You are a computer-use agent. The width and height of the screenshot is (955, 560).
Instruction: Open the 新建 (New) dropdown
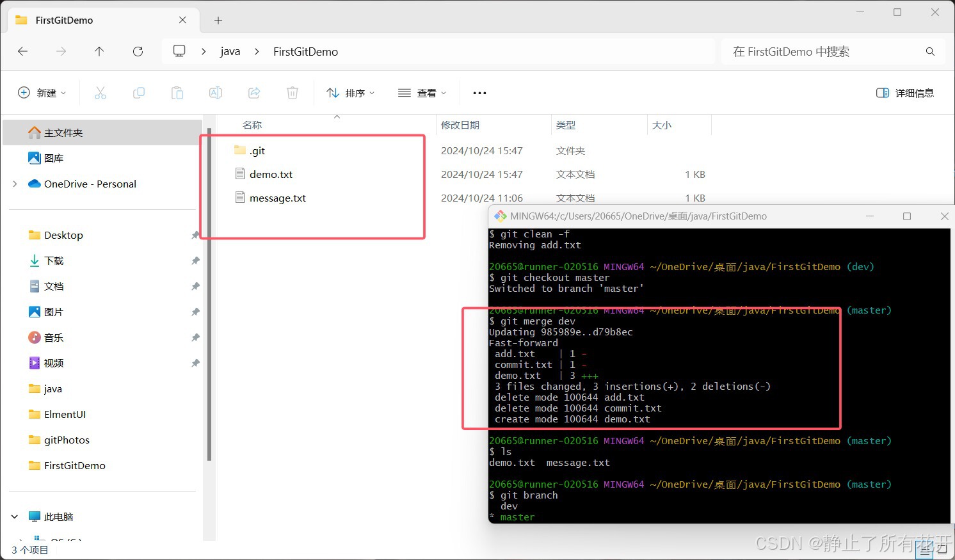coord(42,93)
